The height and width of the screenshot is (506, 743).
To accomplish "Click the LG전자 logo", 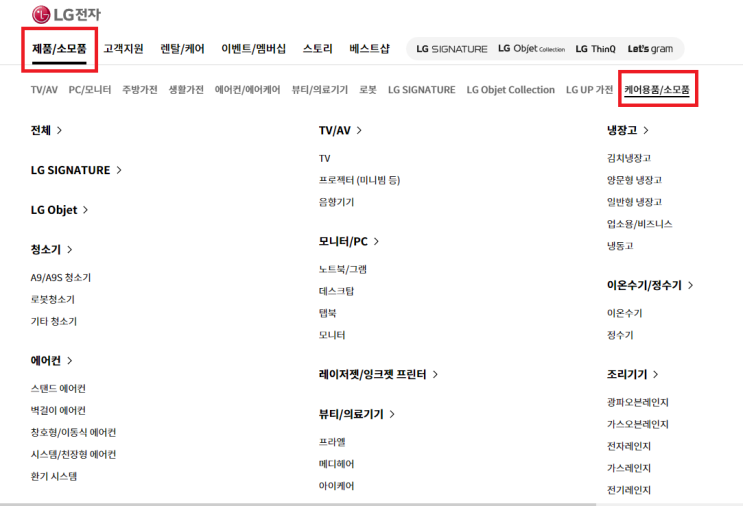I will click(66, 15).
